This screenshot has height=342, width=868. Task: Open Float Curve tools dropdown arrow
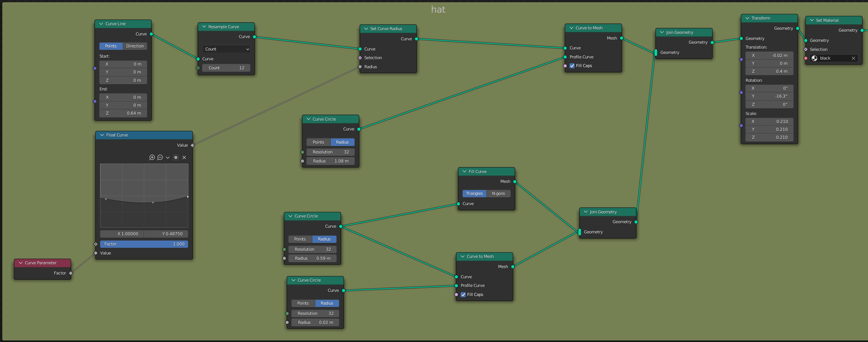(x=168, y=157)
